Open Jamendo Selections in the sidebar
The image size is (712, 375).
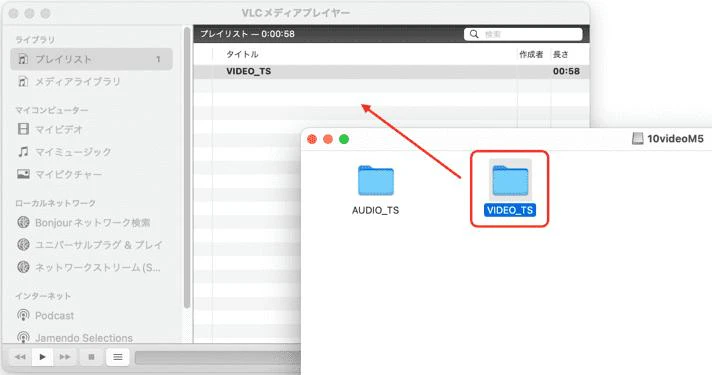[x=84, y=338]
